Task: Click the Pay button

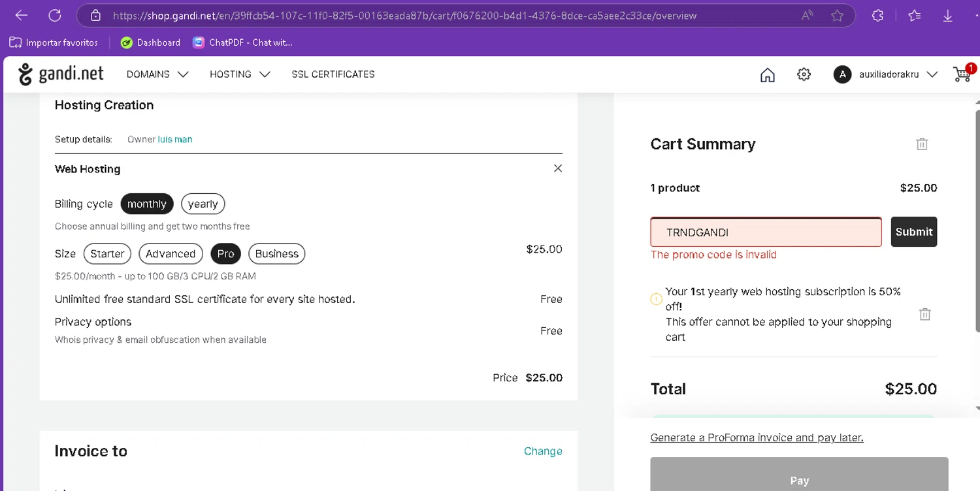Action: tap(799, 474)
